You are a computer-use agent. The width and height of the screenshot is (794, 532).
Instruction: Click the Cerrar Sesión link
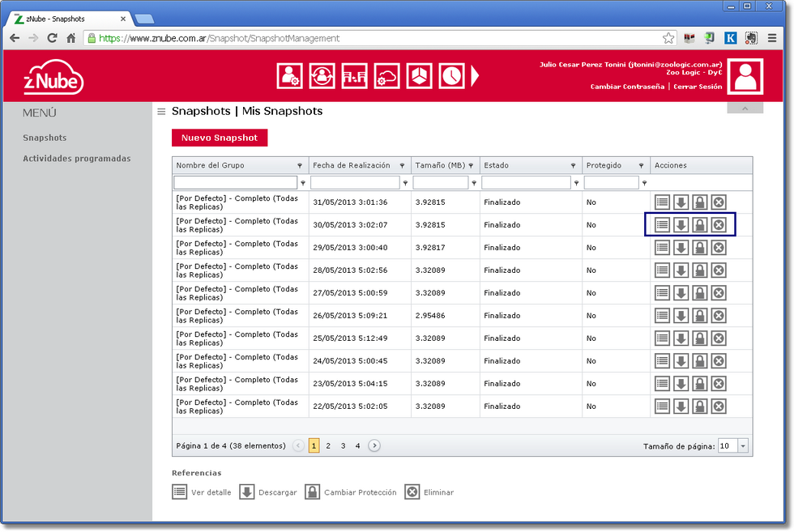click(698, 87)
